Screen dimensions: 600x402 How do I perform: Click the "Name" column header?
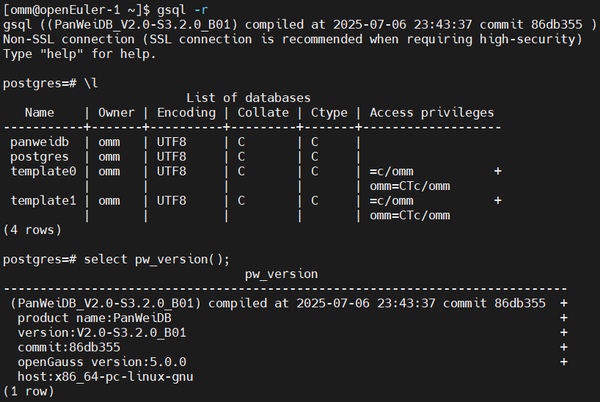pyautogui.click(x=40, y=112)
